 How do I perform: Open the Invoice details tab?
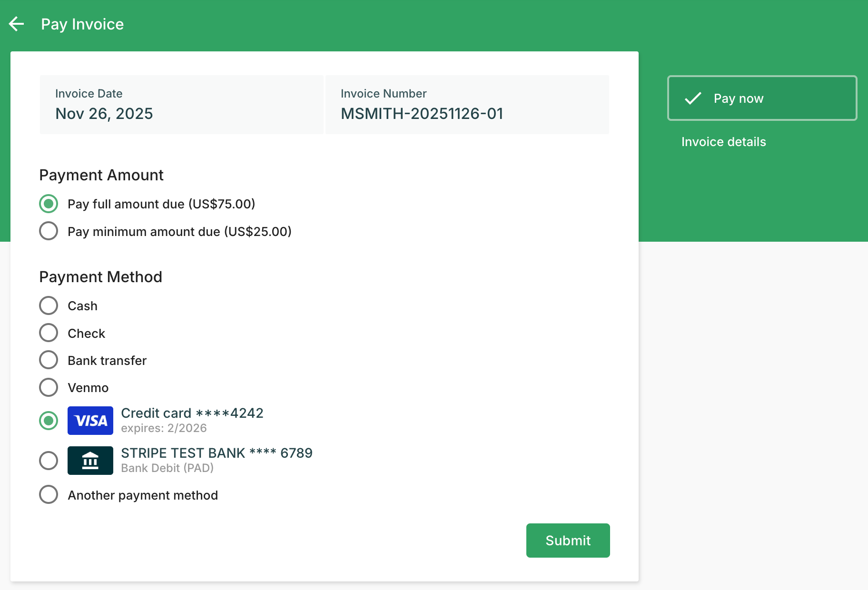click(723, 142)
